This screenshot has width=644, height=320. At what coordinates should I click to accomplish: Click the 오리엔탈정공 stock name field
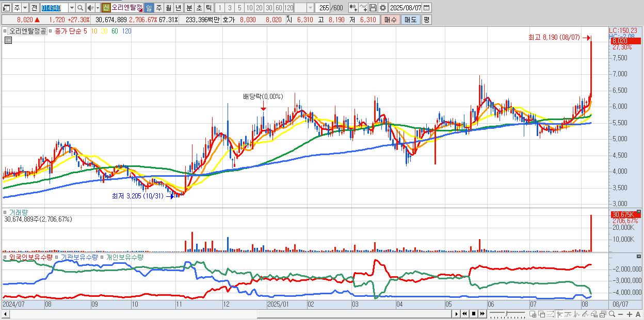pos(127,8)
